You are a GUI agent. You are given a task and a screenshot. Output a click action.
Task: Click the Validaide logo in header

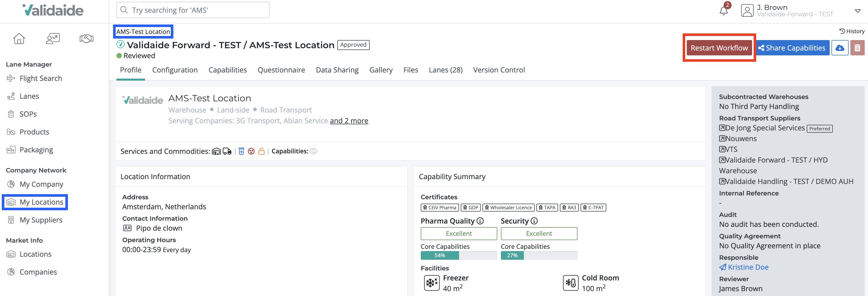pyautogui.click(x=53, y=10)
